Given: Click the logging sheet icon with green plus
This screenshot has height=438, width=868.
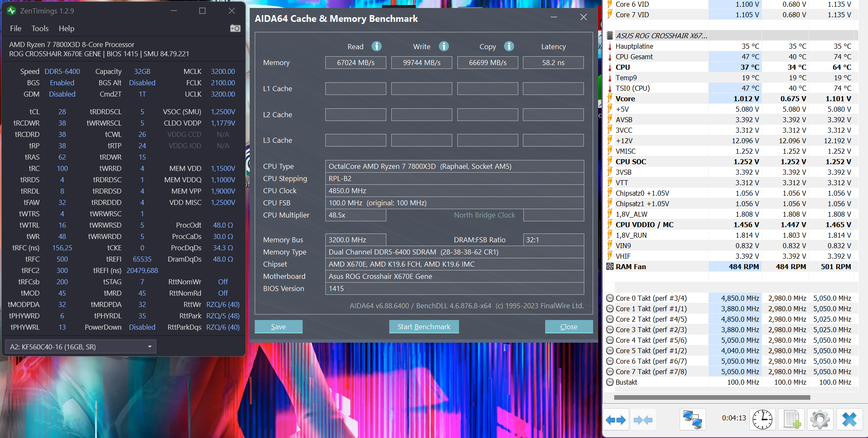Looking at the screenshot, I should click(791, 420).
